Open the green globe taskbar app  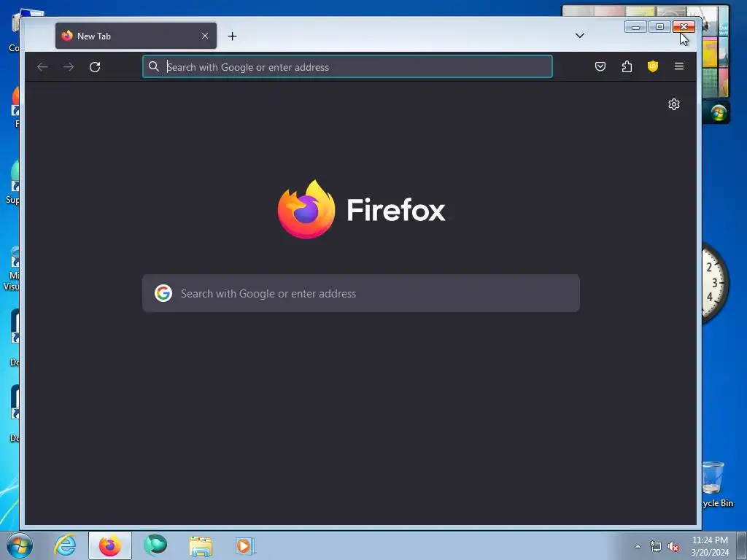coord(155,545)
